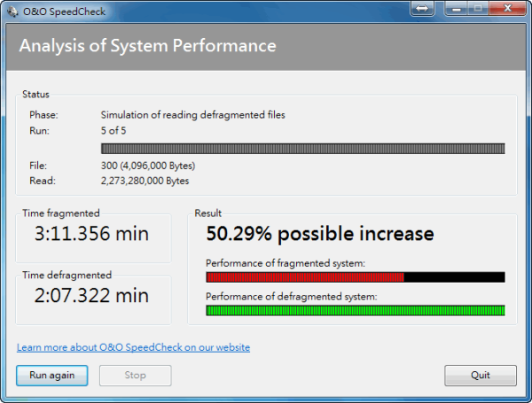Click the Analysis of System Performance heading
The width and height of the screenshot is (532, 403).
pyautogui.click(x=147, y=46)
